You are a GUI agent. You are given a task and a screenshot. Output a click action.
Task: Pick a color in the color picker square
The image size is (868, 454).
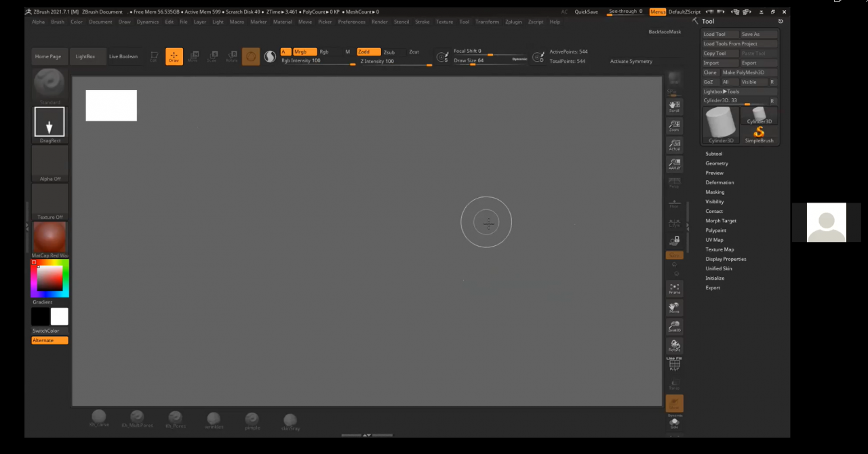click(50, 278)
